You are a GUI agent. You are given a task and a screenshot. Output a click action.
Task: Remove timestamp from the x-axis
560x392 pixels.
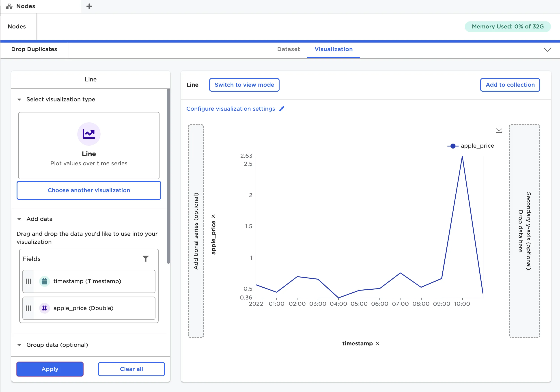pos(377,343)
